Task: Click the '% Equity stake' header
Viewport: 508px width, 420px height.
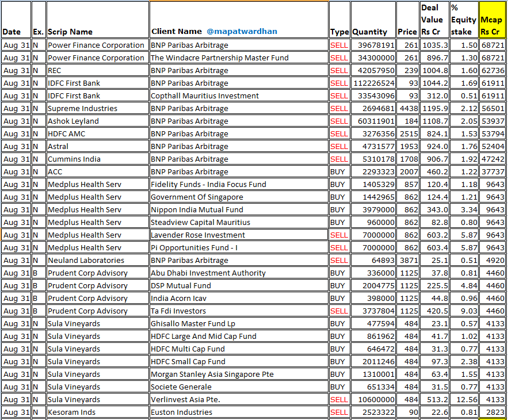Action: click(x=464, y=20)
